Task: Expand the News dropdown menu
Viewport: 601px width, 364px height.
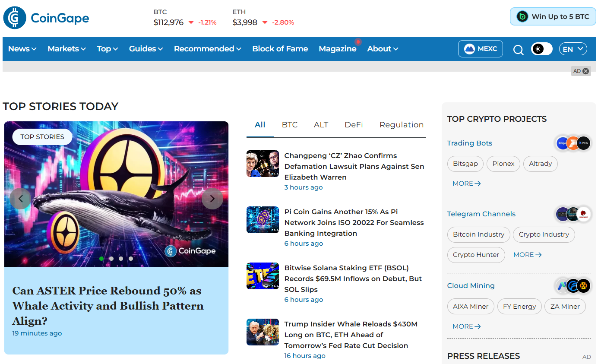Action: tap(22, 49)
